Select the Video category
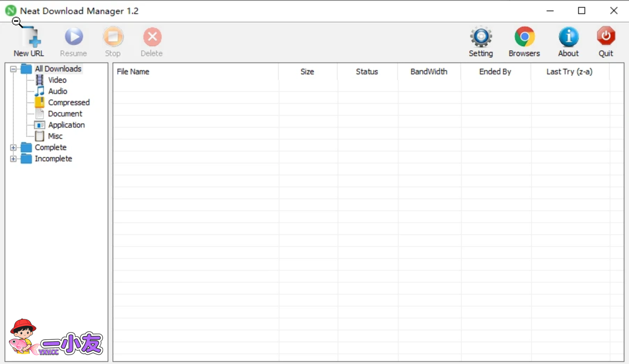 pos(57,80)
